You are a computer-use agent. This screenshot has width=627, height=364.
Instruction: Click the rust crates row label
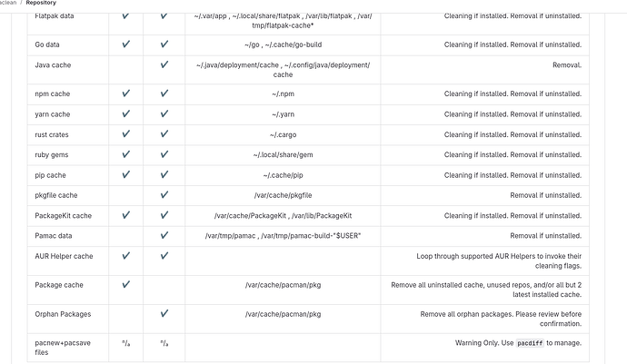tap(52, 134)
